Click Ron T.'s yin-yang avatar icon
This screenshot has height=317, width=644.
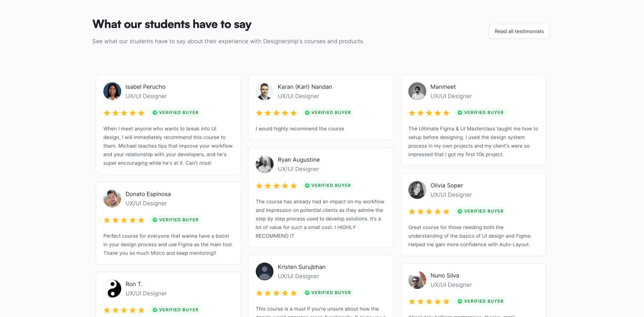click(x=112, y=289)
